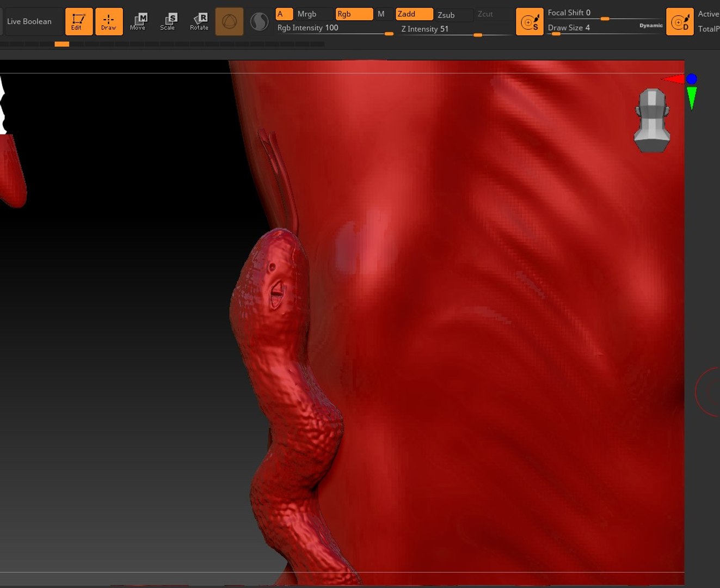Click the Focal Shift slider

pos(604,14)
